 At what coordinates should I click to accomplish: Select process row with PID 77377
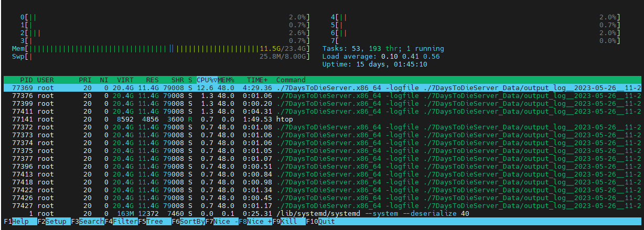coord(322,158)
